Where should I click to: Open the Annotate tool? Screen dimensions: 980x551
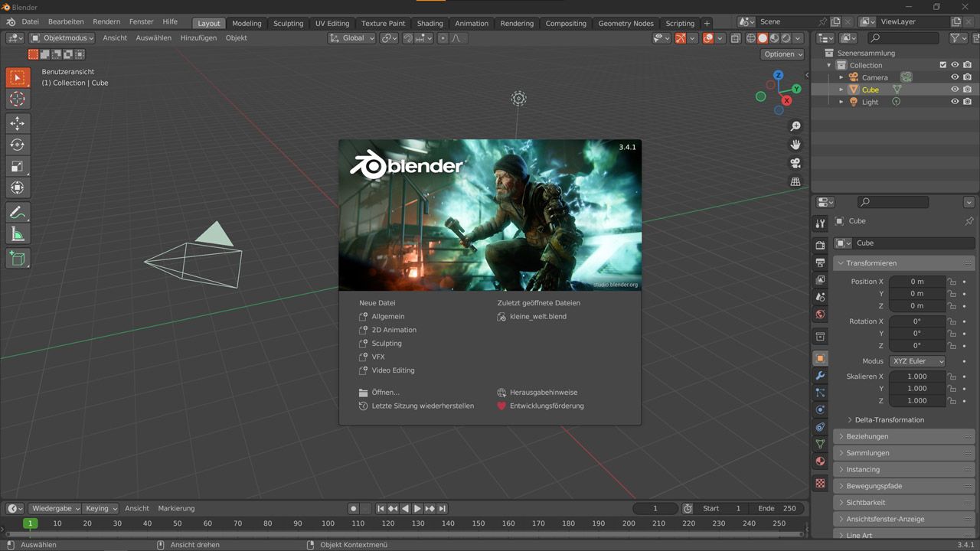coord(17,212)
